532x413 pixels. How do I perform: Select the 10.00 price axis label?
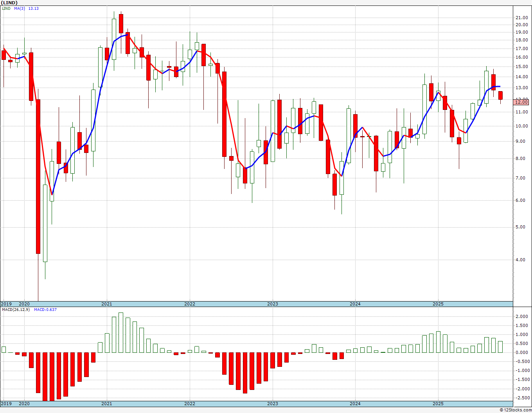pyautogui.click(x=521, y=126)
